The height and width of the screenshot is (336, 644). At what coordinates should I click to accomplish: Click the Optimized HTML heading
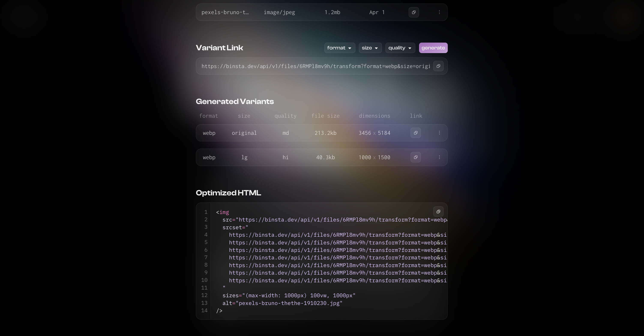[229, 193]
